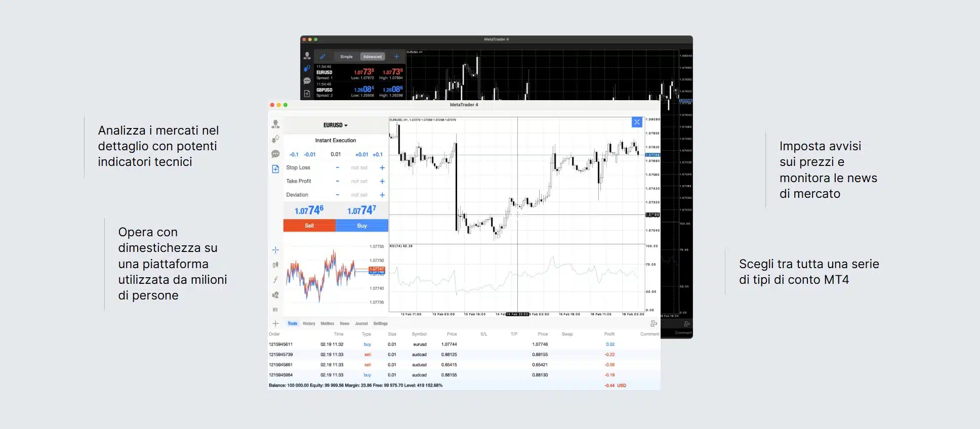This screenshot has width=980, height=429.
Task: Click the Profit column header
Action: click(609, 334)
